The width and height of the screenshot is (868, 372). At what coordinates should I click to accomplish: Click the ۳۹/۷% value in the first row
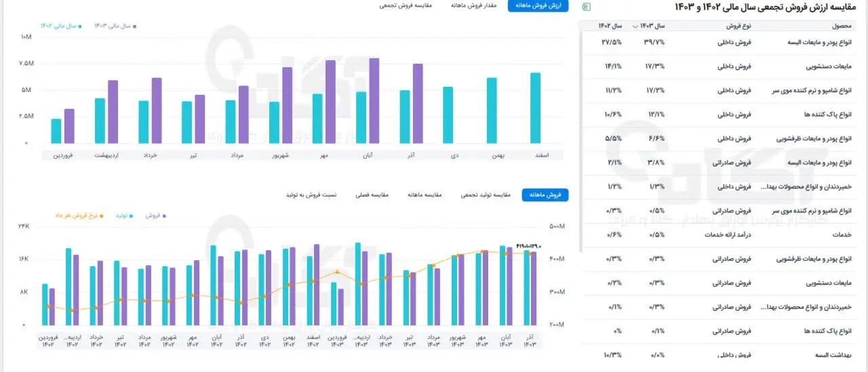(x=654, y=42)
